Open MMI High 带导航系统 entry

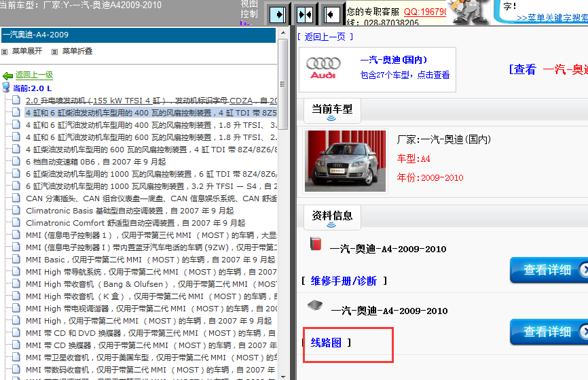point(151,272)
